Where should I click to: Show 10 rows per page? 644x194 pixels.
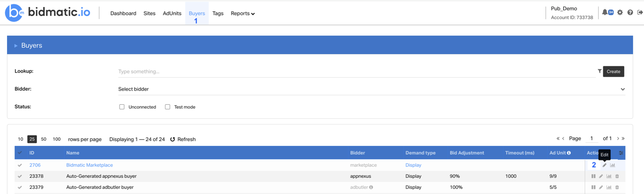click(x=21, y=139)
